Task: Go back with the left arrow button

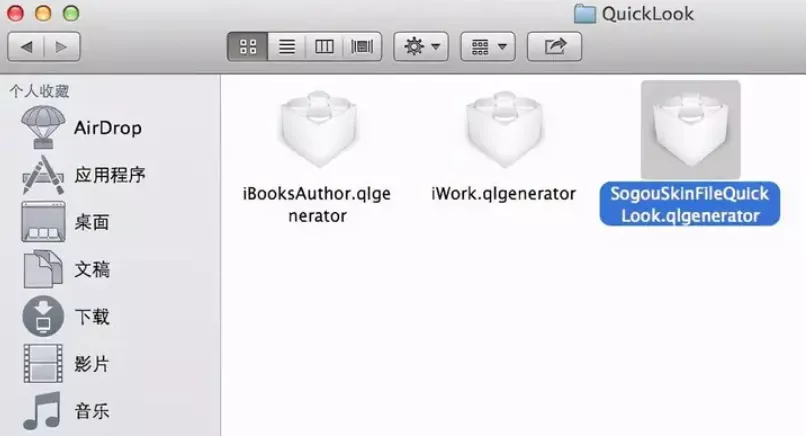Action: tap(26, 47)
